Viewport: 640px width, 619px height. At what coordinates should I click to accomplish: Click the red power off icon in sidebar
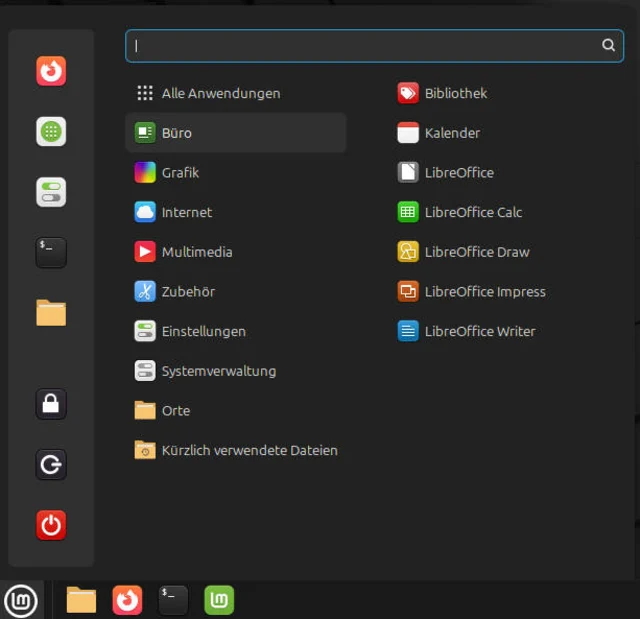[51, 525]
